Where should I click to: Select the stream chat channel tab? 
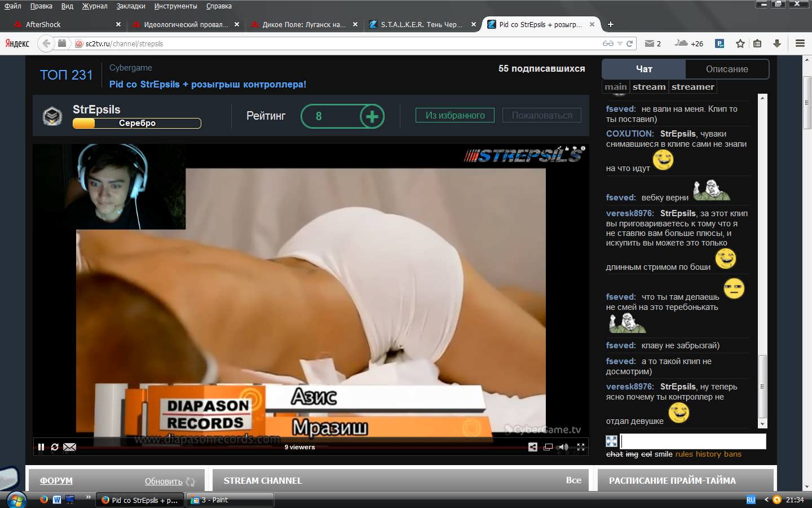point(649,87)
